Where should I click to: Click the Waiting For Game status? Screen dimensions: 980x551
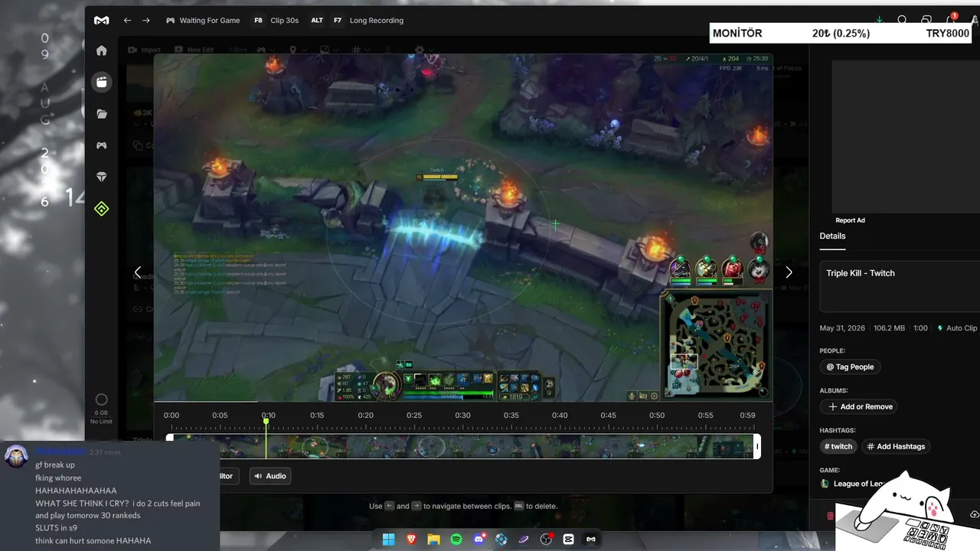[x=203, y=21]
